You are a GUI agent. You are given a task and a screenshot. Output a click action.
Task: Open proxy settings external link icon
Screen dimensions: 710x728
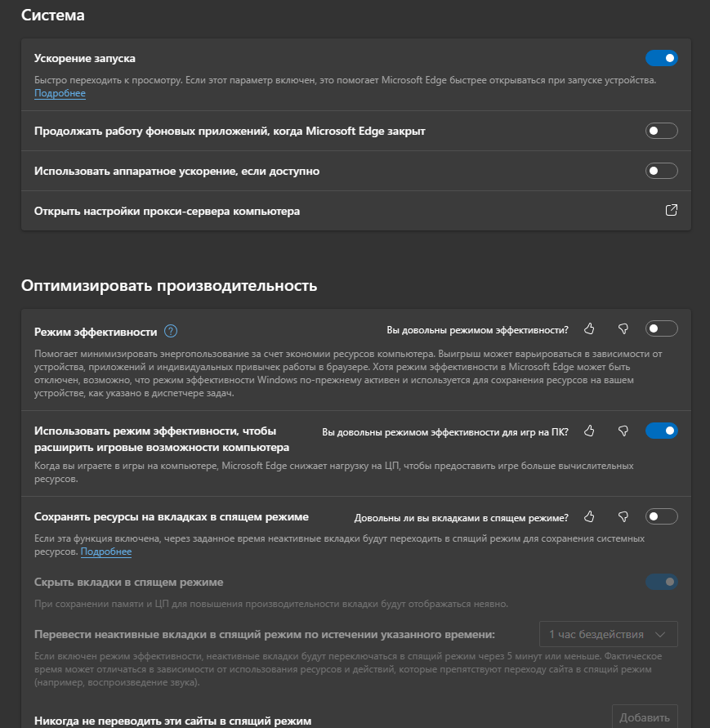pyautogui.click(x=672, y=211)
